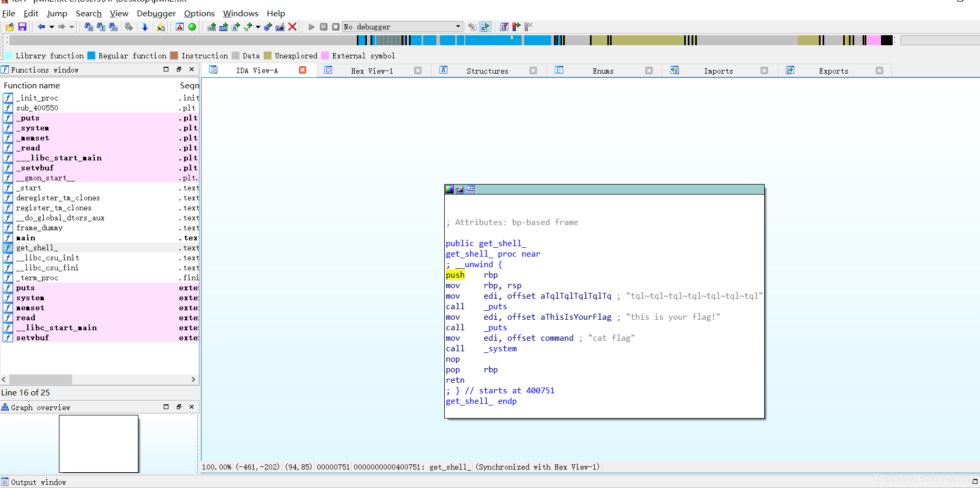Image resolution: width=980 pixels, height=488 pixels.
Task: Click the blue star-shaped icon
Action: (268, 27)
